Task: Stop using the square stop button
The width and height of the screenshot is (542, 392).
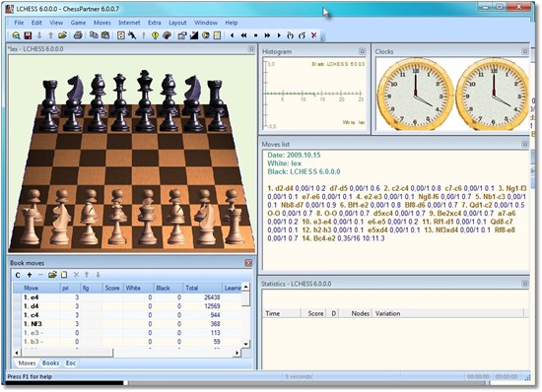Action: click(x=256, y=35)
